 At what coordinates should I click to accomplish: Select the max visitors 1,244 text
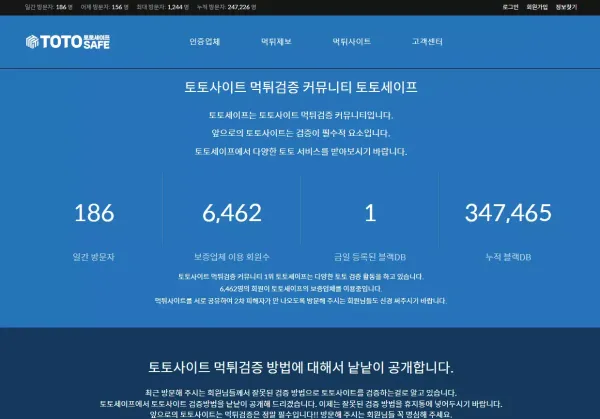(x=163, y=7)
